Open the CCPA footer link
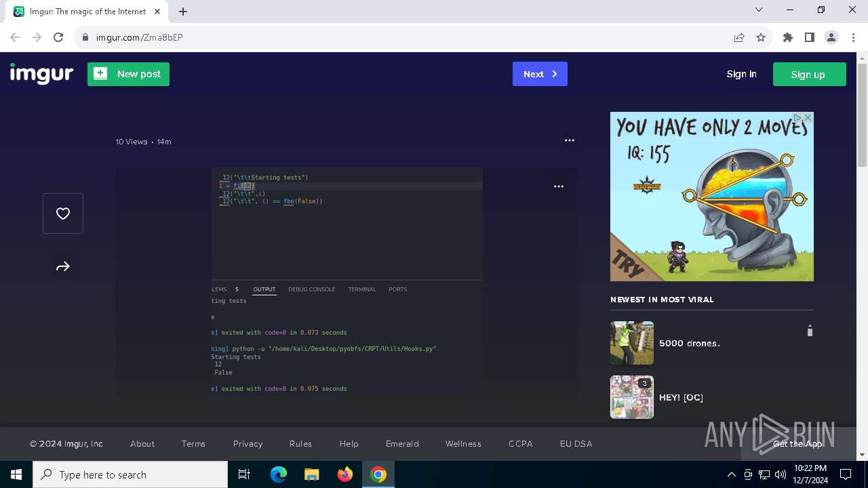The width and height of the screenshot is (868, 488). 521,444
